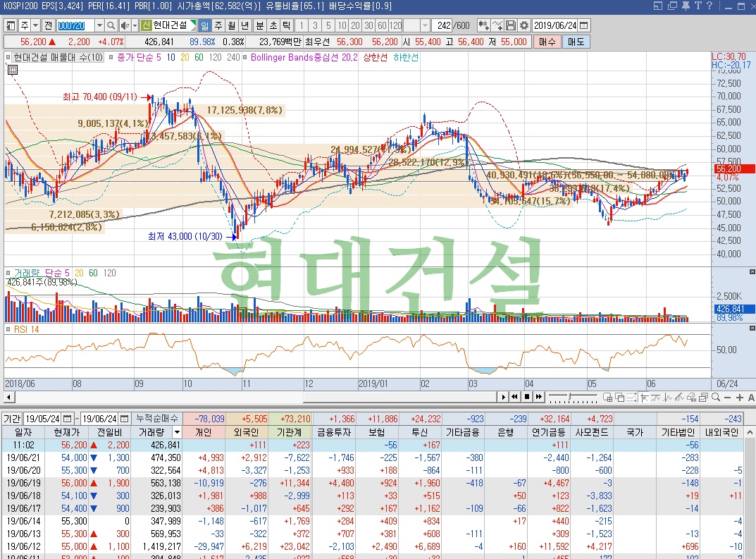Click the date field 2019/06/24 in toolbar
Viewport: 756px width, 559px height.
click(x=555, y=25)
